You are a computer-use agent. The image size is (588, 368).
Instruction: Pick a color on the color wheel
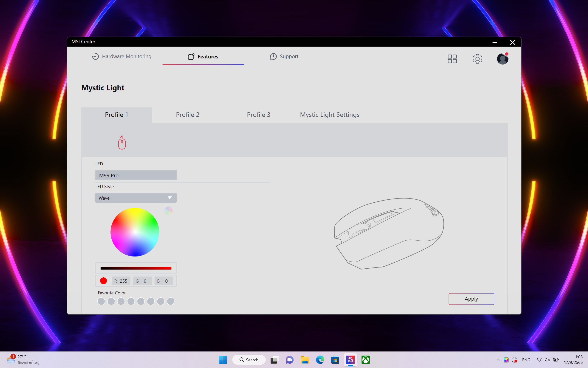pos(135,232)
